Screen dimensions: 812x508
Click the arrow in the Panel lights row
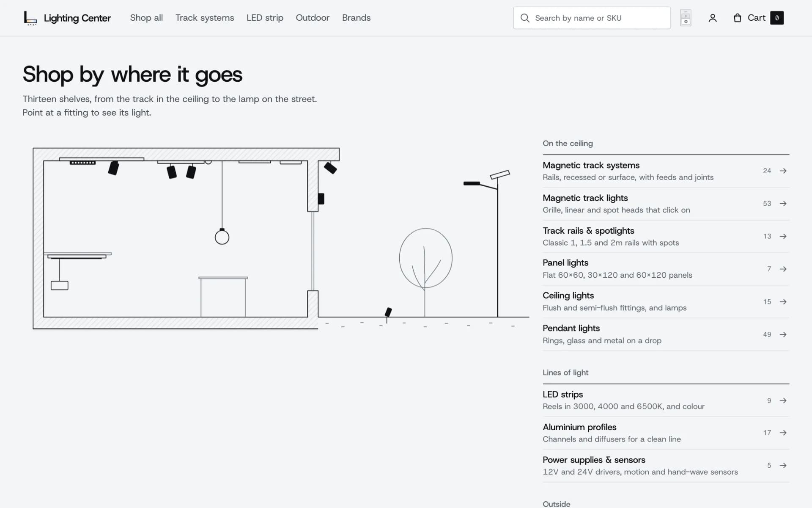tap(783, 269)
